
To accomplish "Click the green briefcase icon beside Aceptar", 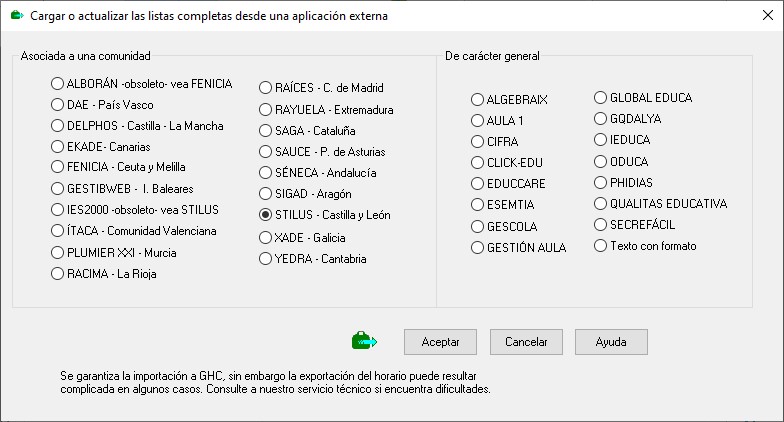I will (364, 341).
